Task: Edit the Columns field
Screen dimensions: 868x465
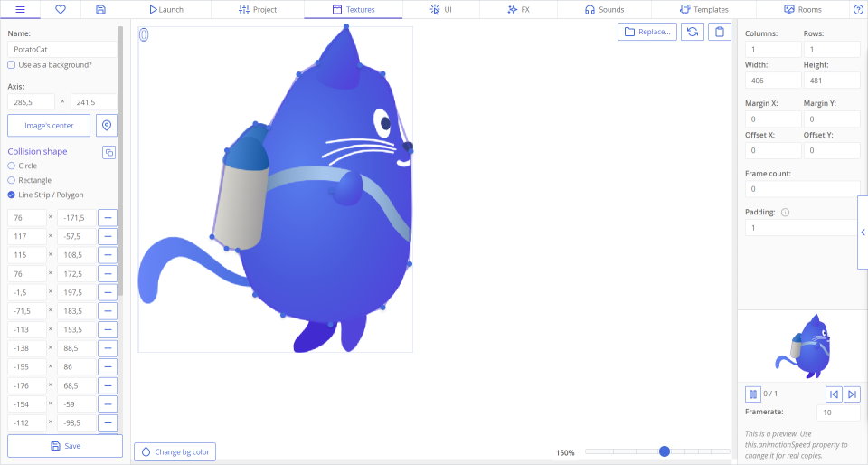Action: point(773,49)
